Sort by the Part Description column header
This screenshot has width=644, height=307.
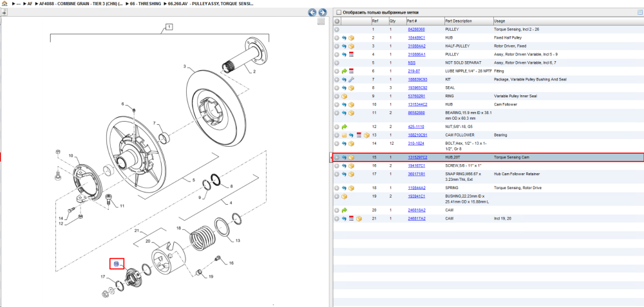pyautogui.click(x=459, y=21)
